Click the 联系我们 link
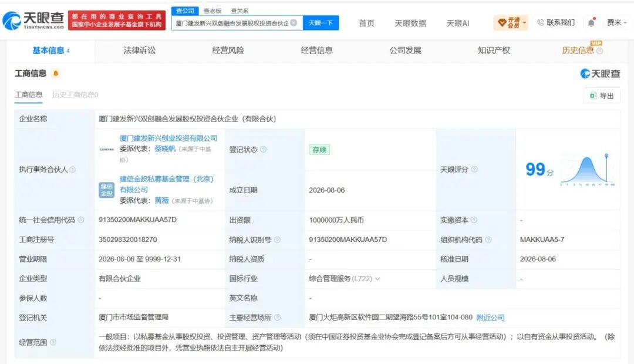The width and height of the screenshot is (634, 364). pyautogui.click(x=561, y=23)
